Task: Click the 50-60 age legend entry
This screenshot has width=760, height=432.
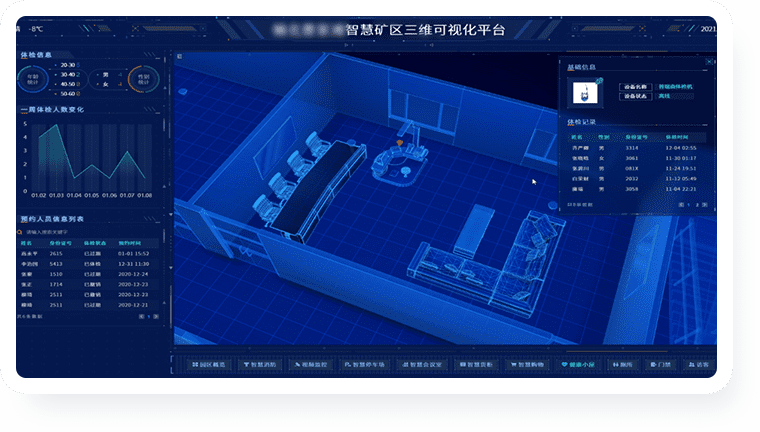Action: [x=67, y=94]
